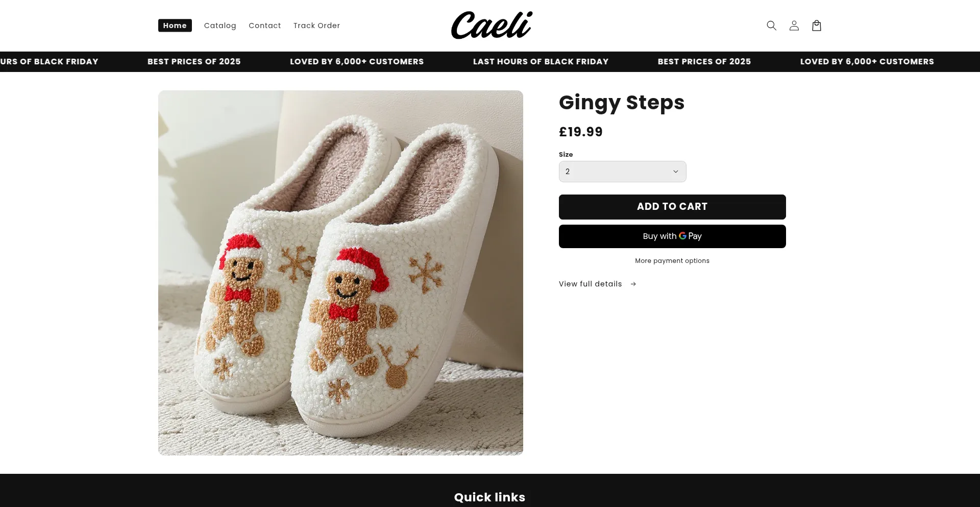Select Track Order in the header

click(x=316, y=26)
